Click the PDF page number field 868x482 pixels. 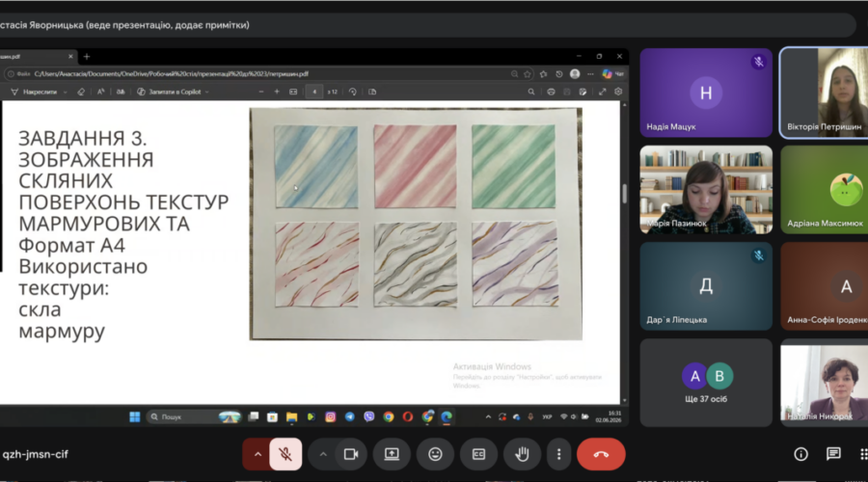(314, 92)
